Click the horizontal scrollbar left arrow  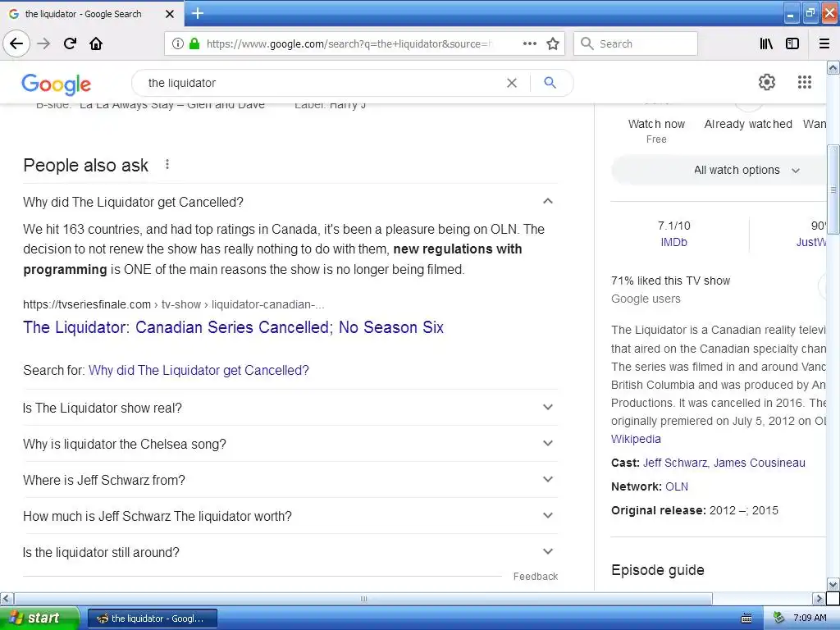(7, 598)
